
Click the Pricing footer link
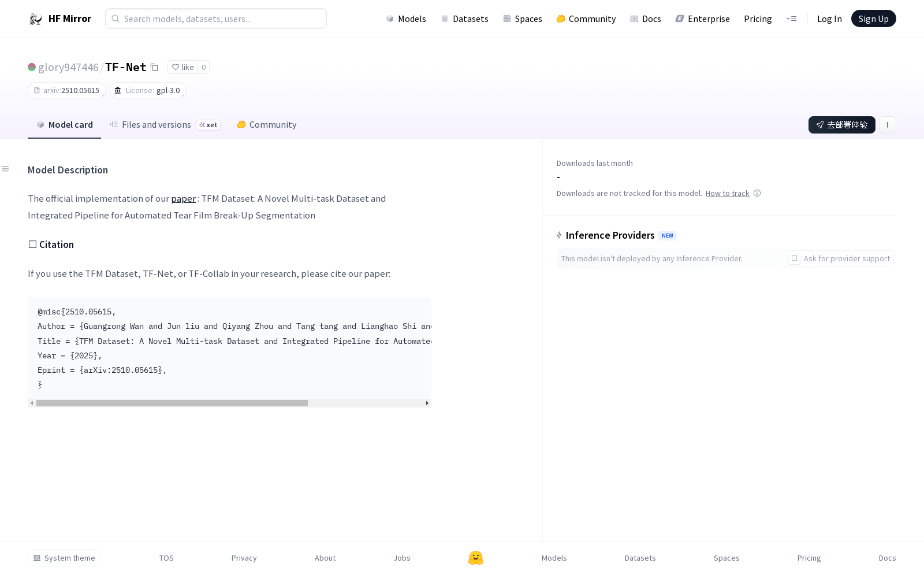(x=809, y=558)
